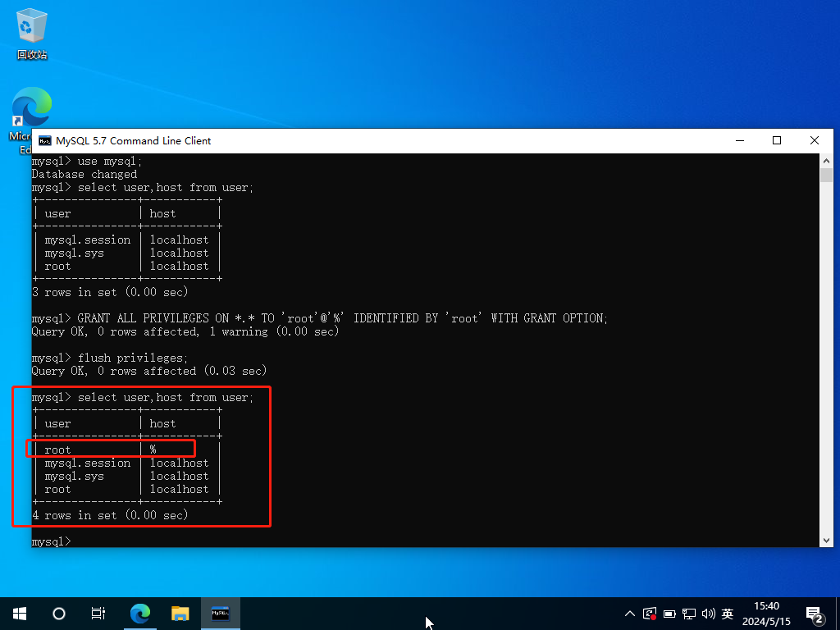
Task: Open File Explorer from the taskbar
Action: coord(180,613)
